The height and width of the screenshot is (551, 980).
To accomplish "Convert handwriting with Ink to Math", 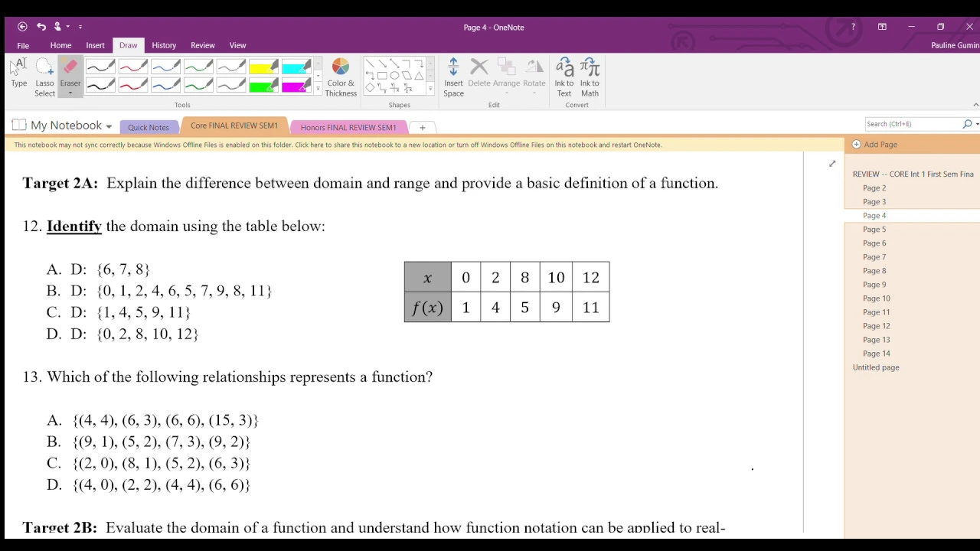I will pyautogui.click(x=590, y=77).
